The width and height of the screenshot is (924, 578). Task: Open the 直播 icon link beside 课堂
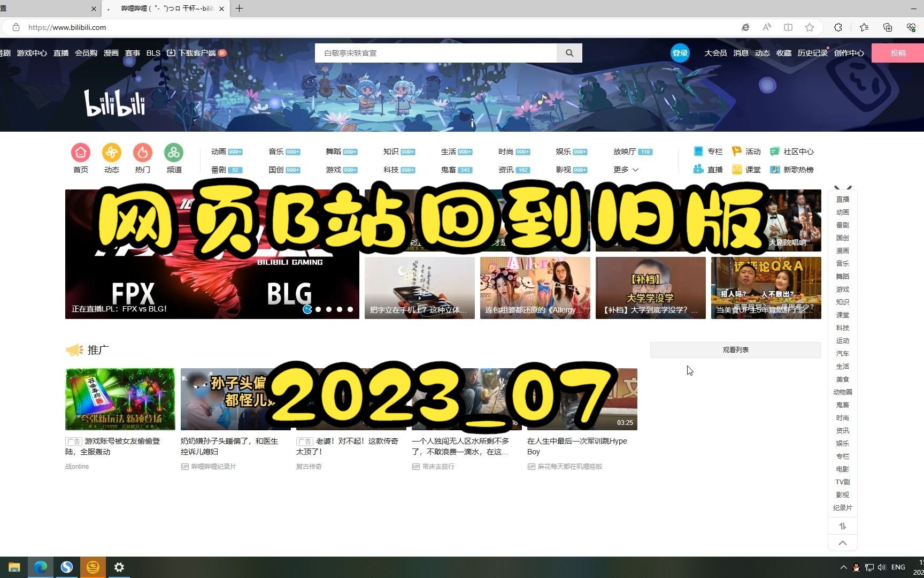point(708,170)
